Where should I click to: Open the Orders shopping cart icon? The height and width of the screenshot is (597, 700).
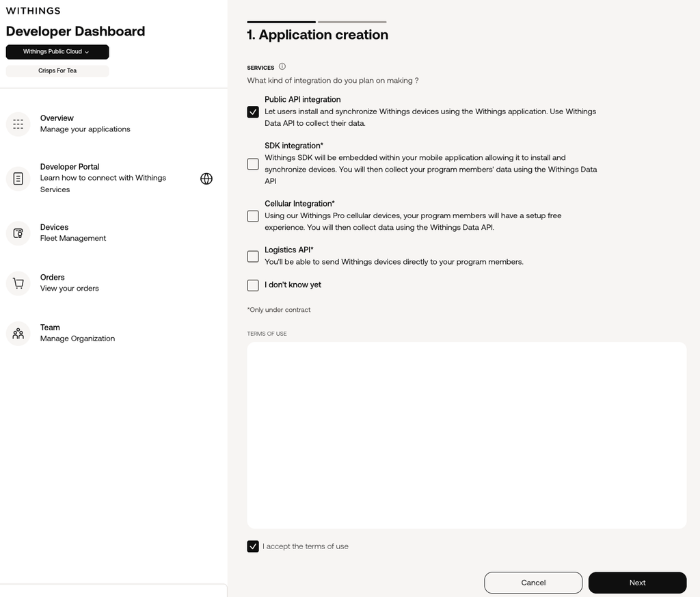pos(18,283)
